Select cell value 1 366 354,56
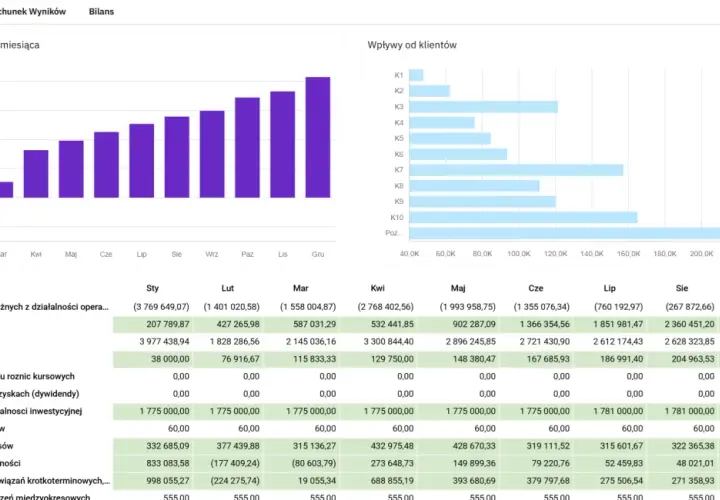 [x=545, y=324]
